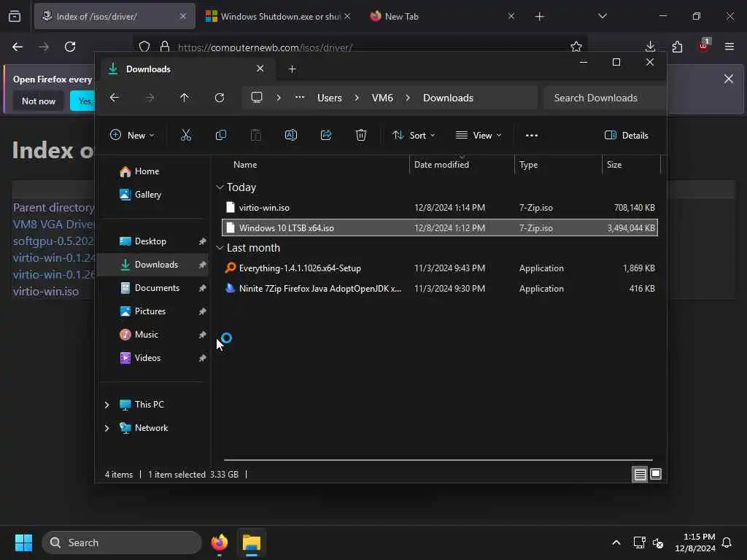
Task: Click the horizontal scrollbar in file list
Action: (x=438, y=460)
